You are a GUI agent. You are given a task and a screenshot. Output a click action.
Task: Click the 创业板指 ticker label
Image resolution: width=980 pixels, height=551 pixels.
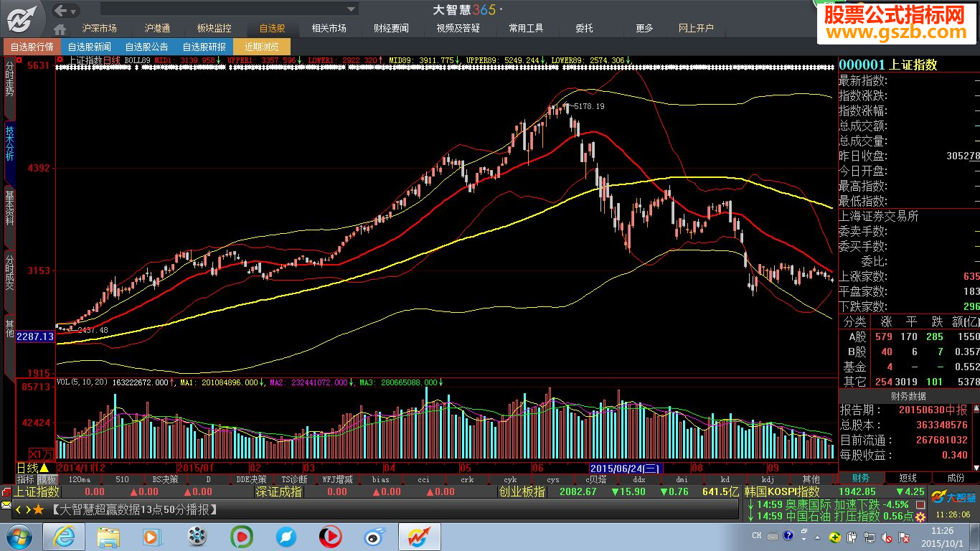click(x=522, y=492)
